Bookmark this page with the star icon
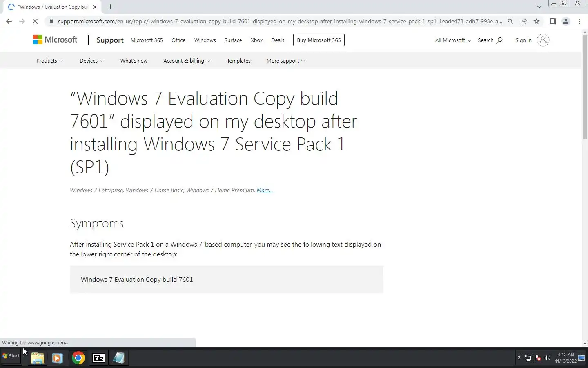The width and height of the screenshot is (588, 368). pos(537,21)
